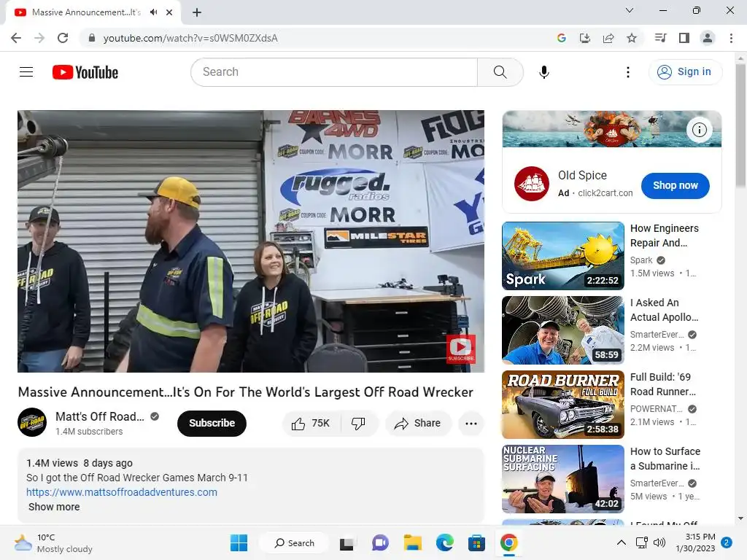Mute the tab via speaker icon
The height and width of the screenshot is (560, 747).
pyautogui.click(x=153, y=12)
